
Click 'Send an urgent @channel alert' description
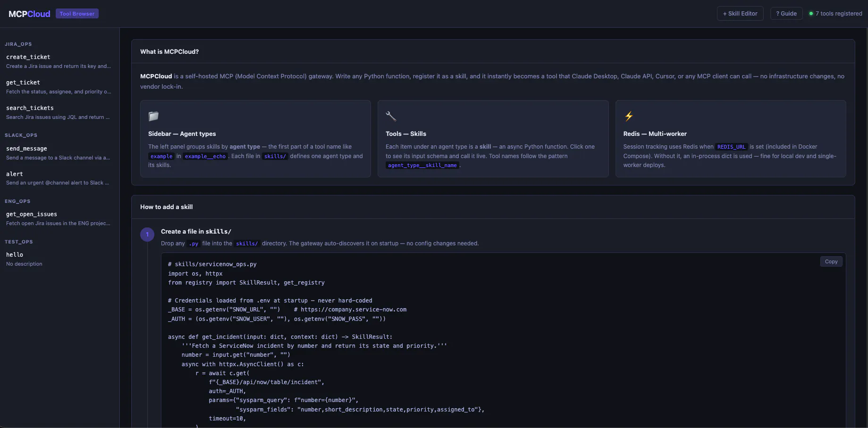click(58, 183)
